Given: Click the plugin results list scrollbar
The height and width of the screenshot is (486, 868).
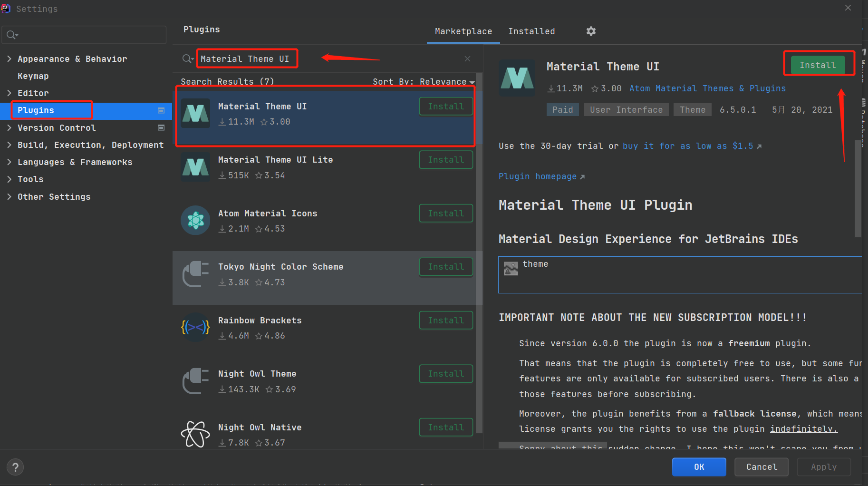Looking at the screenshot, I should tap(479, 252).
